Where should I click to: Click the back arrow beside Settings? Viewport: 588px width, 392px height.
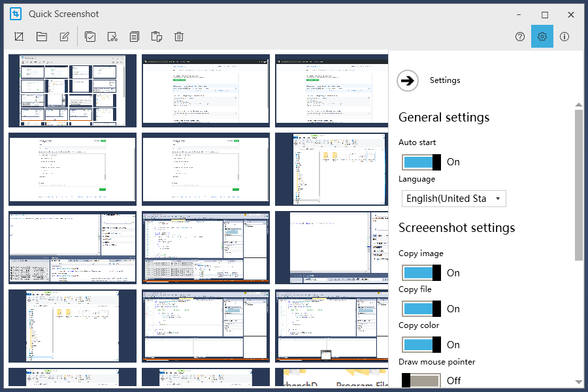pyautogui.click(x=408, y=80)
